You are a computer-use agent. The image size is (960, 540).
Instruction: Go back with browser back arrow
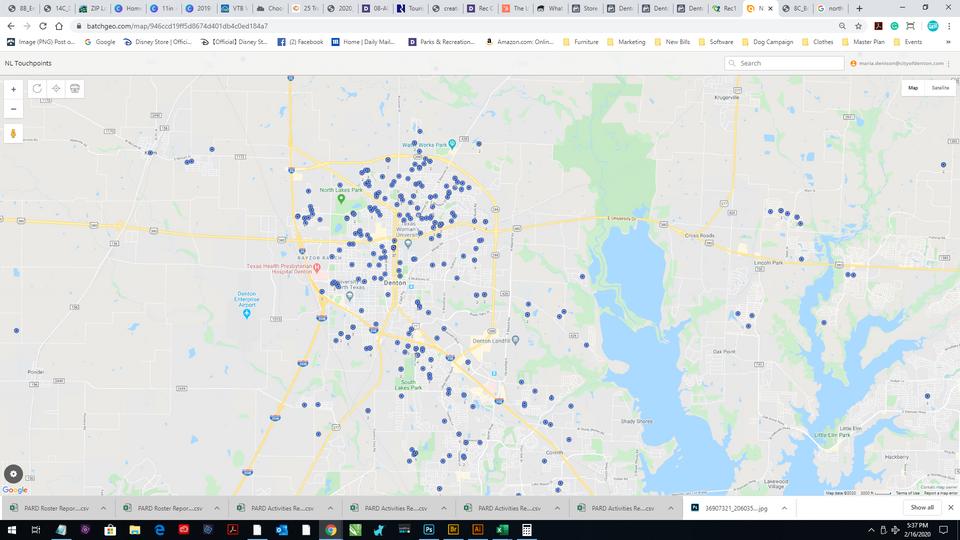(x=11, y=26)
